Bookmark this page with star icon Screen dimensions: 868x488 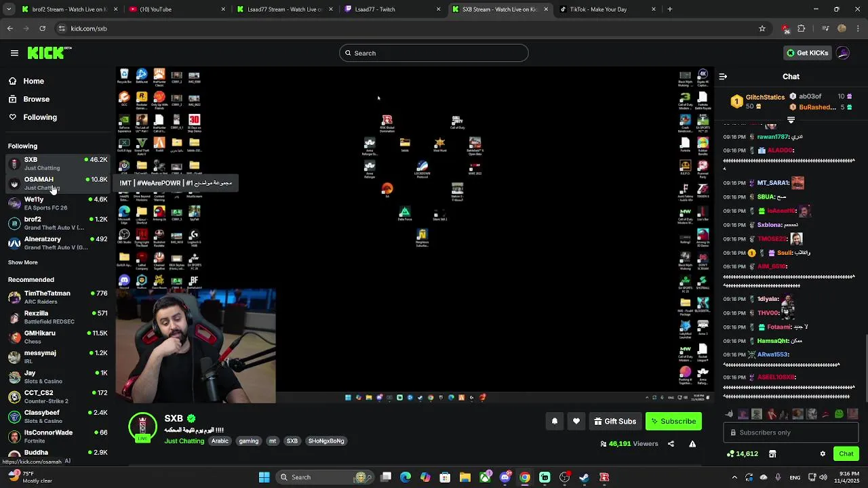pos(762,28)
